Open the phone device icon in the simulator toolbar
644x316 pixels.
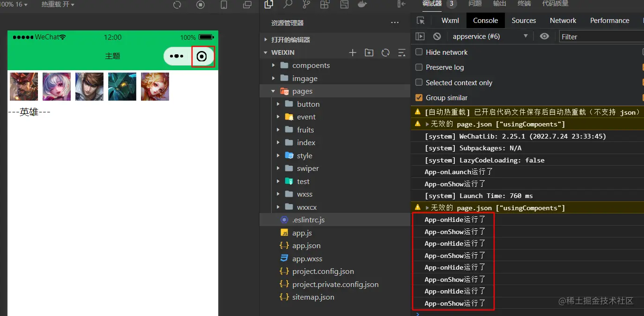224,5
